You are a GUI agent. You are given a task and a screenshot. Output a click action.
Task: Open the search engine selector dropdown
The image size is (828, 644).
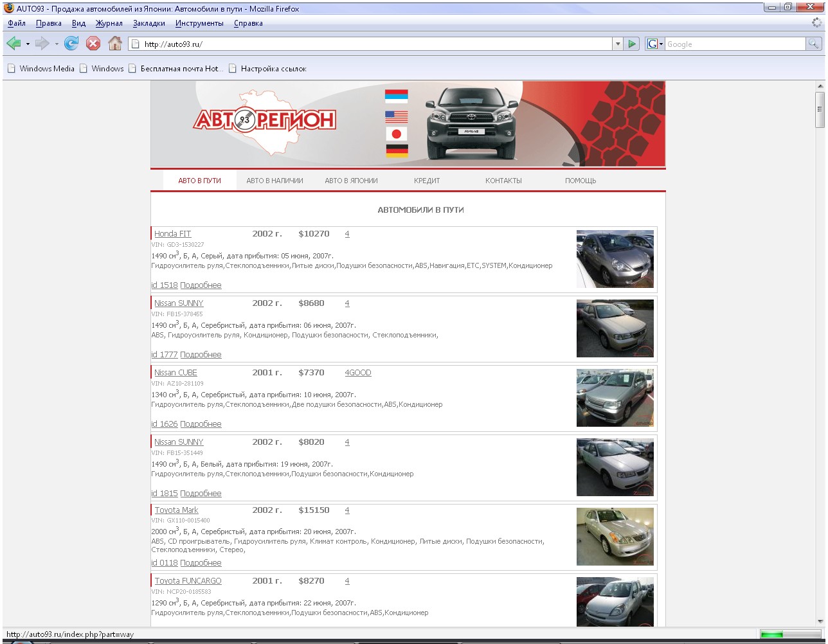660,44
